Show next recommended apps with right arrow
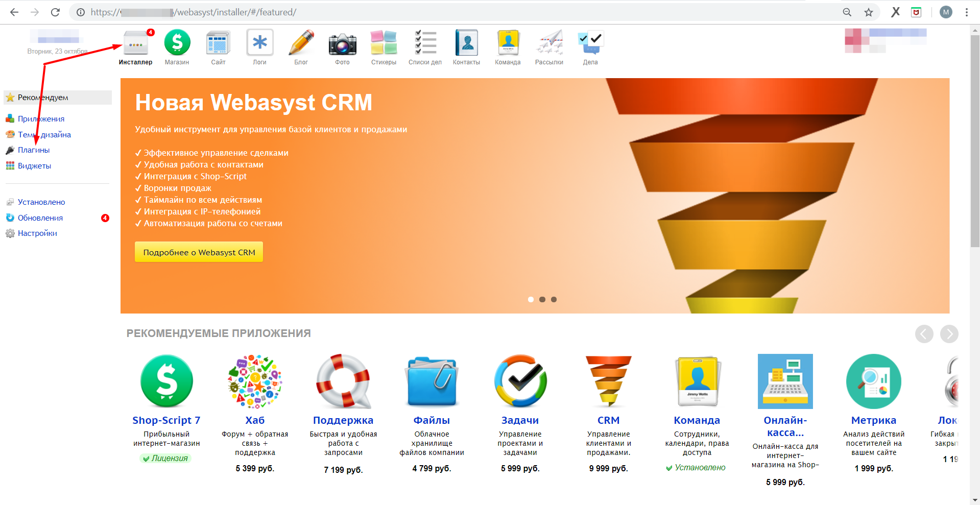The image size is (980, 505). pos(949,334)
